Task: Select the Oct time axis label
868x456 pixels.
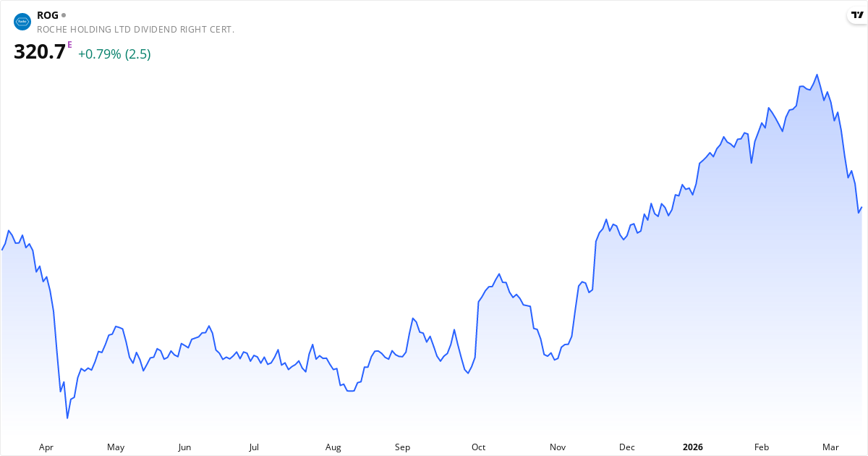Action: point(478,447)
